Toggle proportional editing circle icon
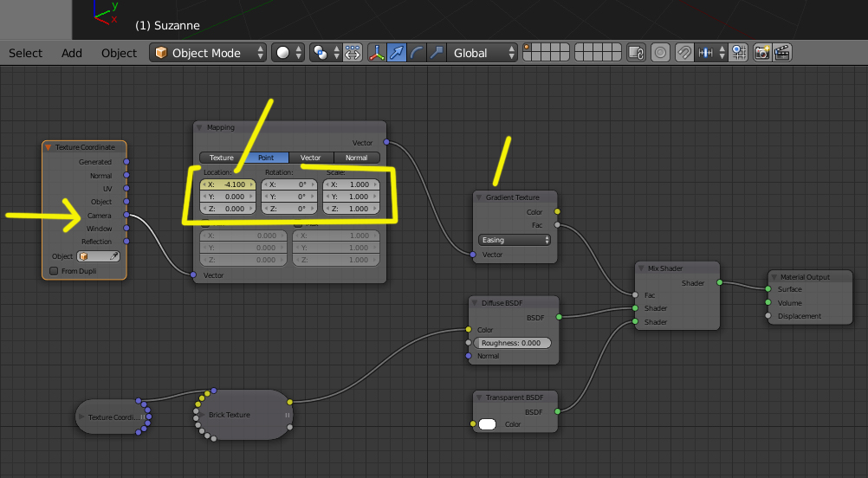Image resolution: width=868 pixels, height=478 pixels. 660,53
